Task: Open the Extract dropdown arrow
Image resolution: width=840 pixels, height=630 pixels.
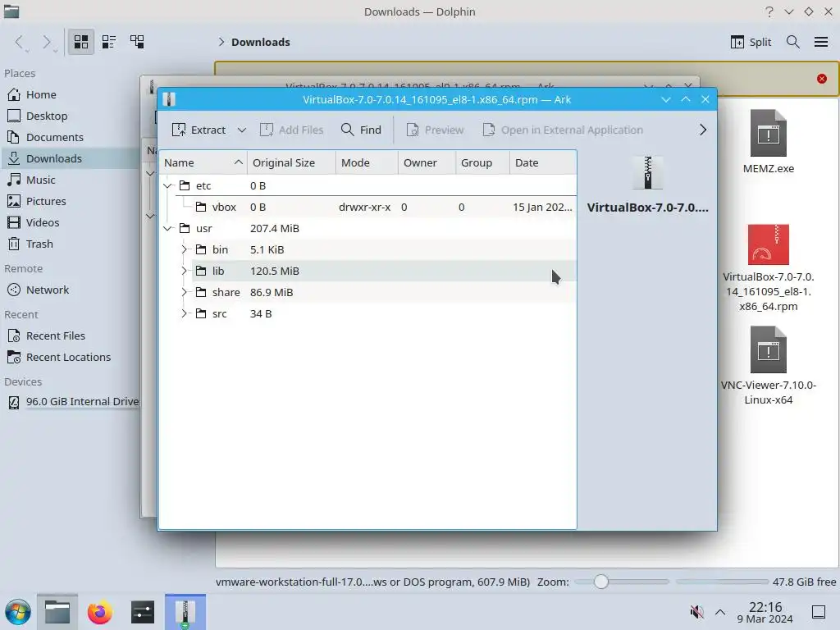Action: [242, 130]
